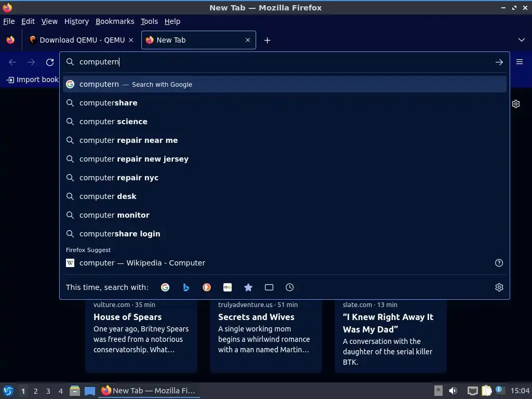
Task: Search with Bing one-off engine icon
Action: pos(186,287)
